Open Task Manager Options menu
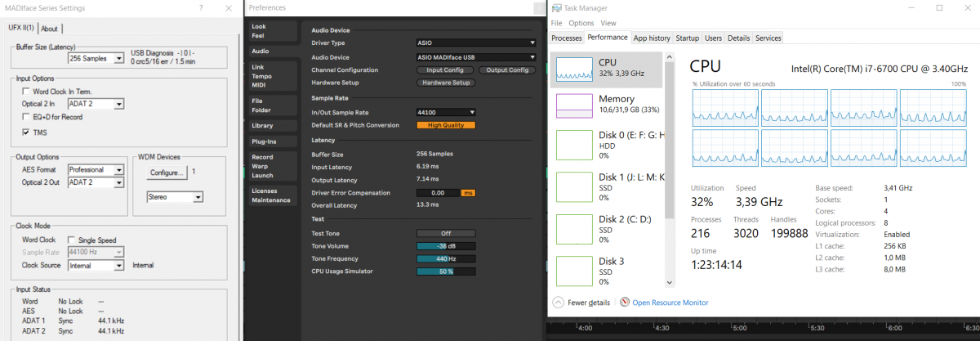The width and height of the screenshot is (980, 341). click(x=581, y=23)
